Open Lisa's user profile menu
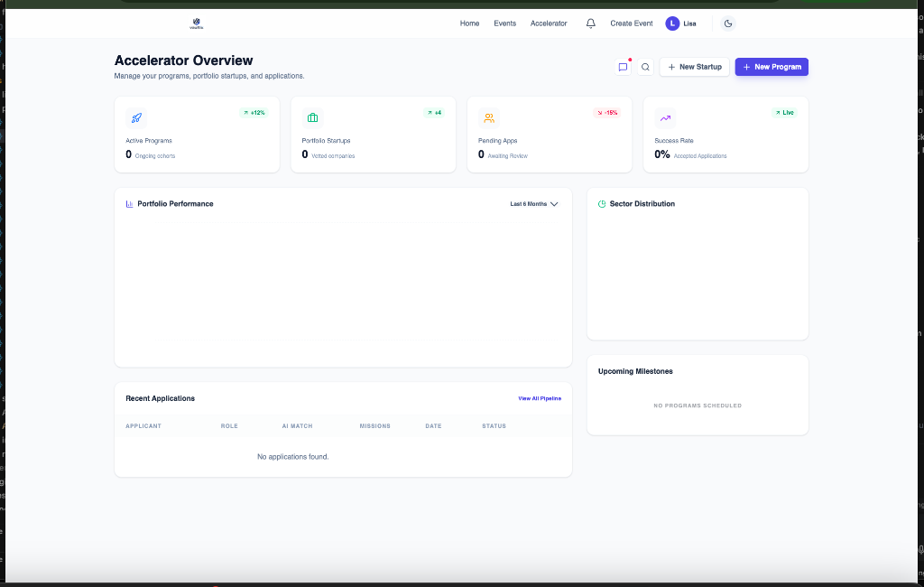This screenshot has width=924, height=587. (x=681, y=23)
